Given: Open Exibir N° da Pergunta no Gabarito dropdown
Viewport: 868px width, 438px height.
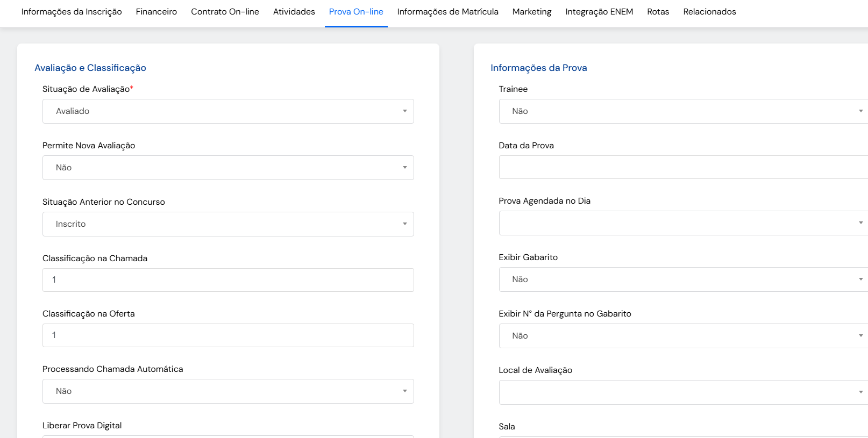Looking at the screenshot, I should 683,336.
